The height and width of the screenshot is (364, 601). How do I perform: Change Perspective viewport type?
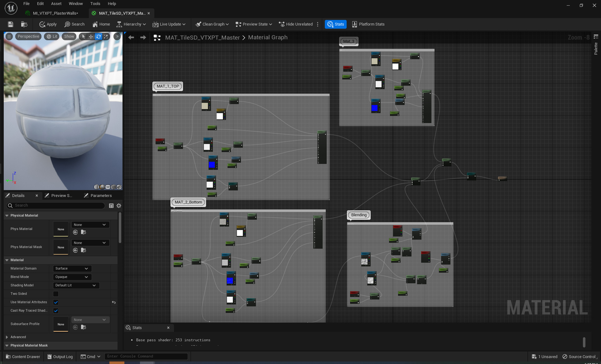28,36
